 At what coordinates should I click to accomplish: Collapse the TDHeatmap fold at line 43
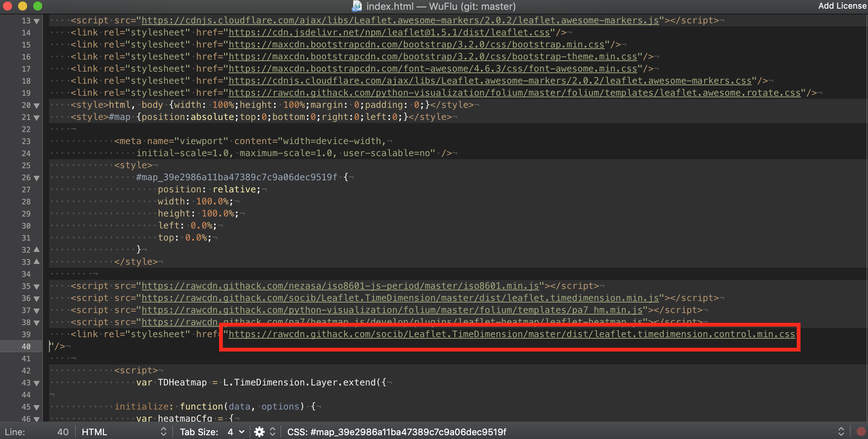click(36, 383)
